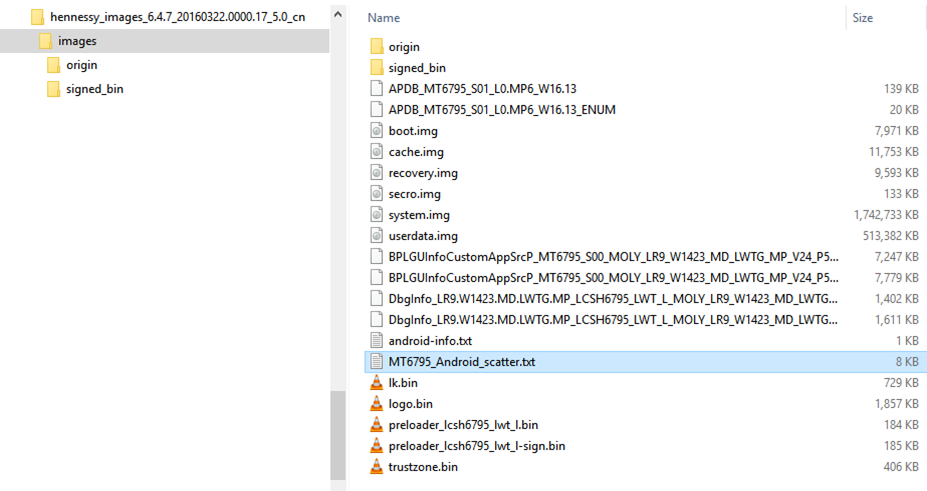Click icon of 1,402 KB DbgInfo file

click(377, 298)
